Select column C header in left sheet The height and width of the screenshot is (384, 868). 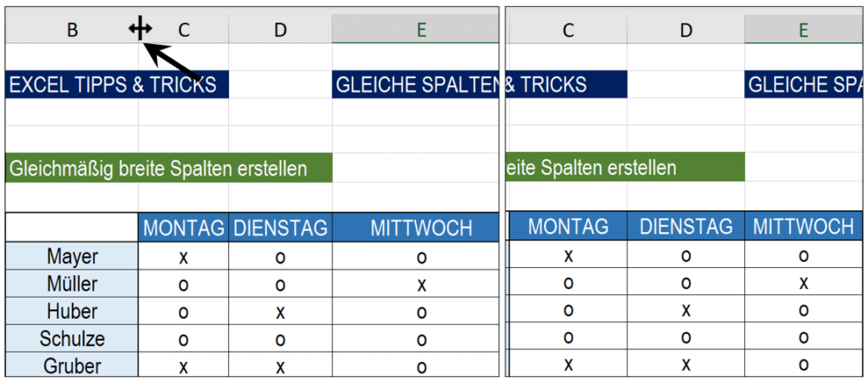(184, 29)
